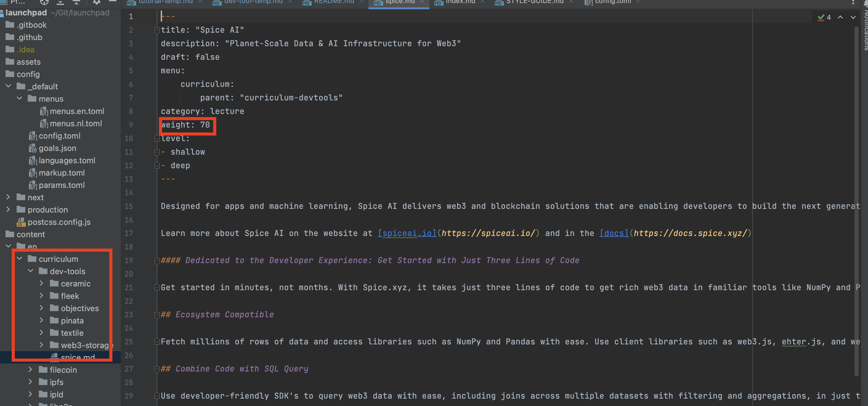Fold the level block at line 10
This screenshot has height=406, width=868.
coord(157,138)
